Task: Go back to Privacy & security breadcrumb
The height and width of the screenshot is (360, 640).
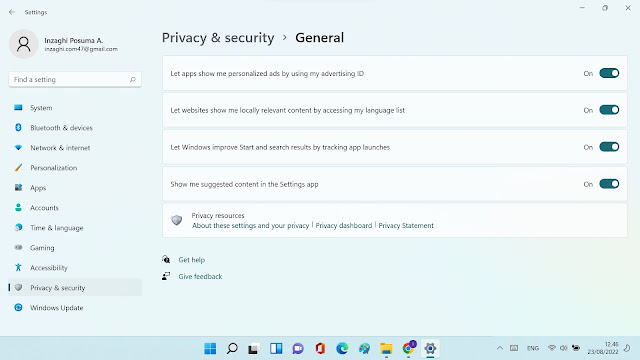Action: tap(218, 38)
